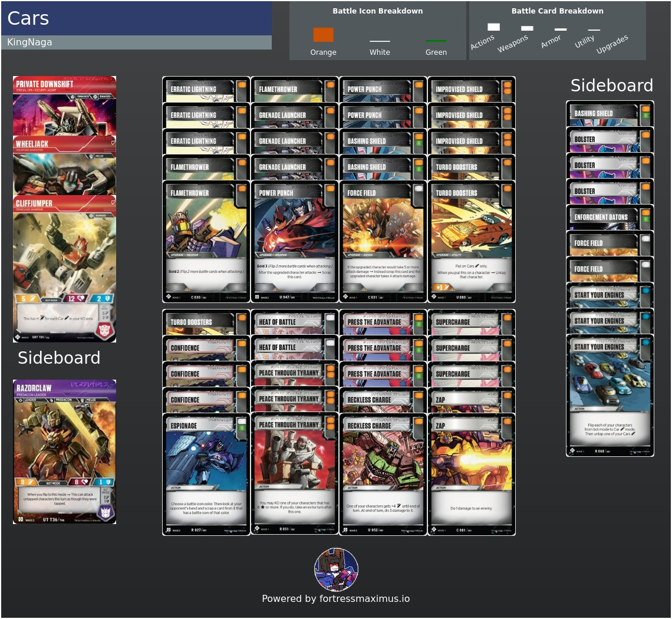The height and width of the screenshot is (619, 672).
Task: Click the Peace Through Tyranny card with rules text
Action: pyautogui.click(x=294, y=473)
